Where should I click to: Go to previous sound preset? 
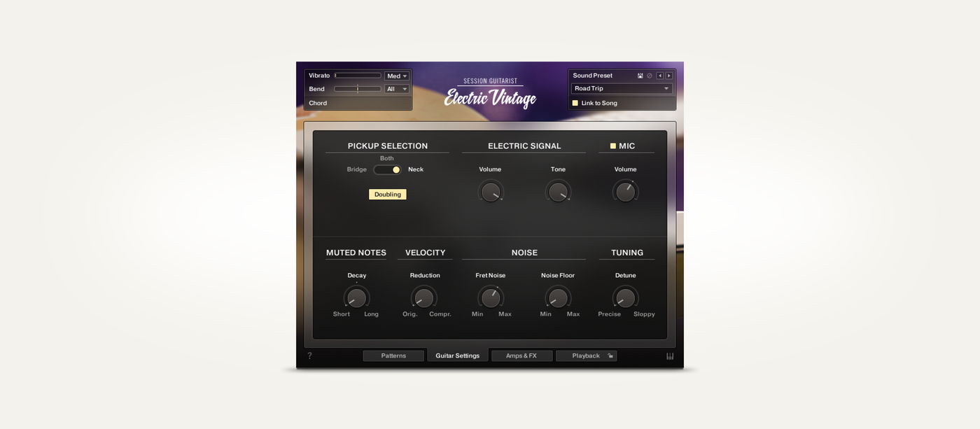(x=659, y=76)
